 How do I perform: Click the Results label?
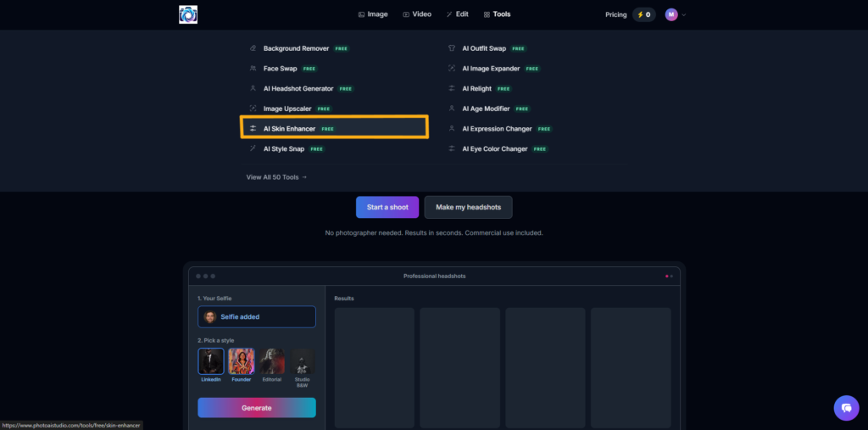(344, 299)
